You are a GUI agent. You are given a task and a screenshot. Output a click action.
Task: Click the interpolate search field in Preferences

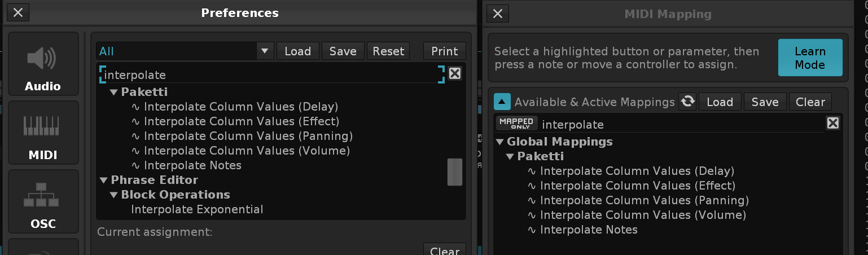(x=271, y=74)
